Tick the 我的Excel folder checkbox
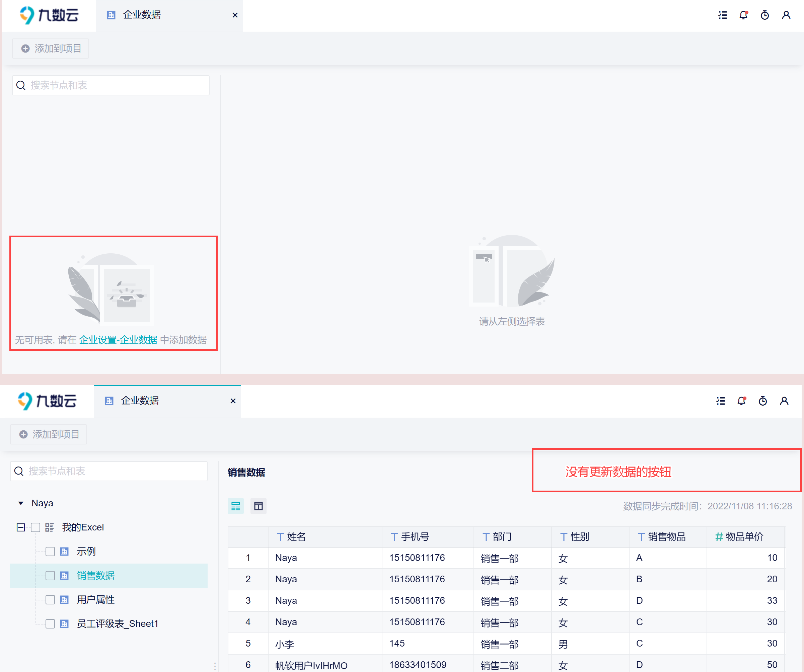 click(35, 527)
